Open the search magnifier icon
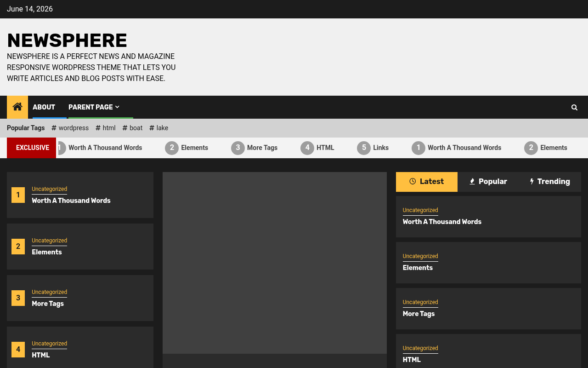 point(574,107)
